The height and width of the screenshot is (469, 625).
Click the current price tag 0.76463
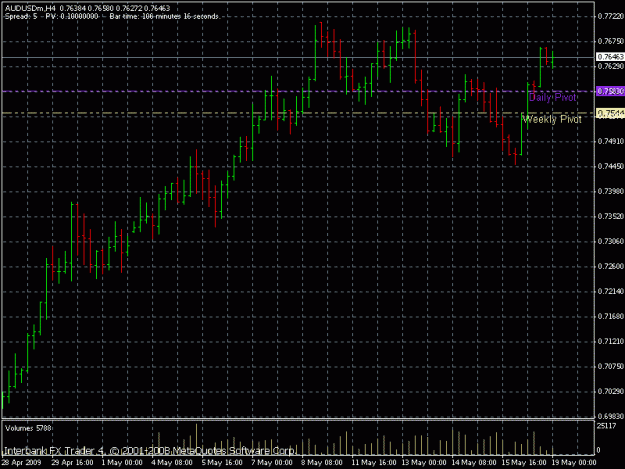[610, 57]
